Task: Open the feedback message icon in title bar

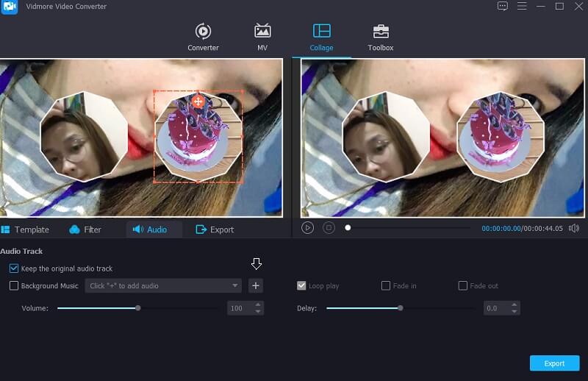Action: tap(503, 7)
